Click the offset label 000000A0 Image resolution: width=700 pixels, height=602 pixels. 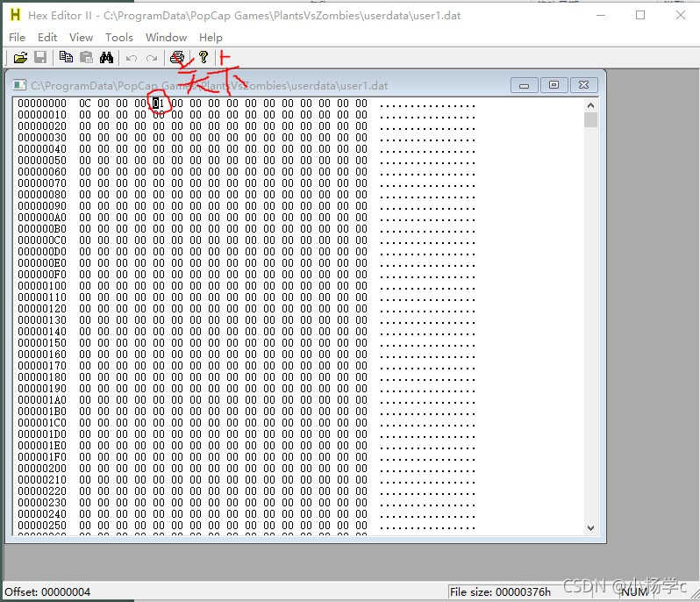(42, 218)
